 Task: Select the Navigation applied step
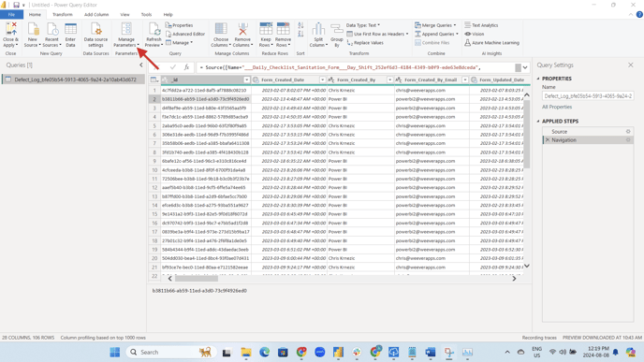[x=587, y=140]
